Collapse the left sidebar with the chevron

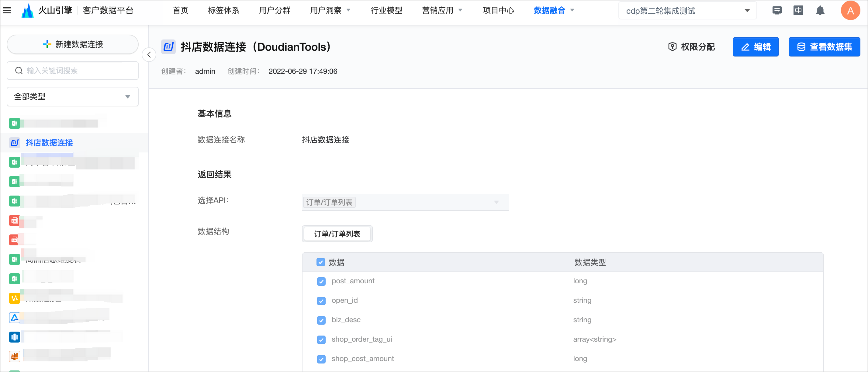pos(149,55)
